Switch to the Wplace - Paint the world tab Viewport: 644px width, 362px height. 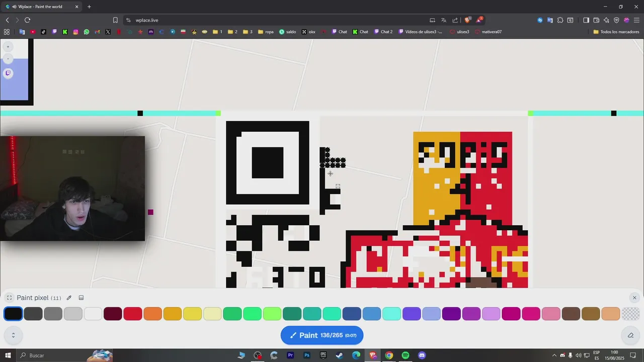[42, 7]
